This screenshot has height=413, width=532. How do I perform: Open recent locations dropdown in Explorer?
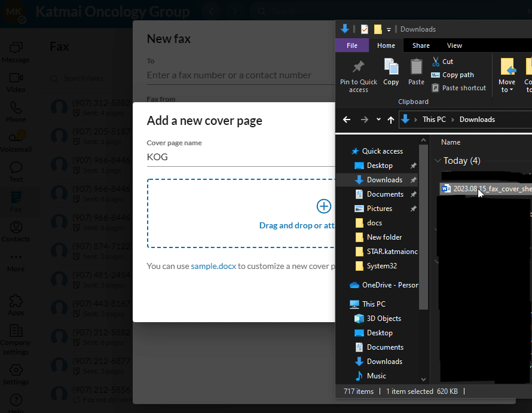click(x=378, y=120)
